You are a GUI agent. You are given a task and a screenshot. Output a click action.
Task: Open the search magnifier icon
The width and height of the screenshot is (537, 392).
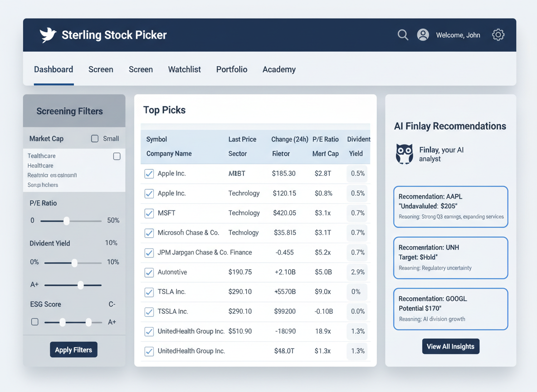click(x=403, y=34)
